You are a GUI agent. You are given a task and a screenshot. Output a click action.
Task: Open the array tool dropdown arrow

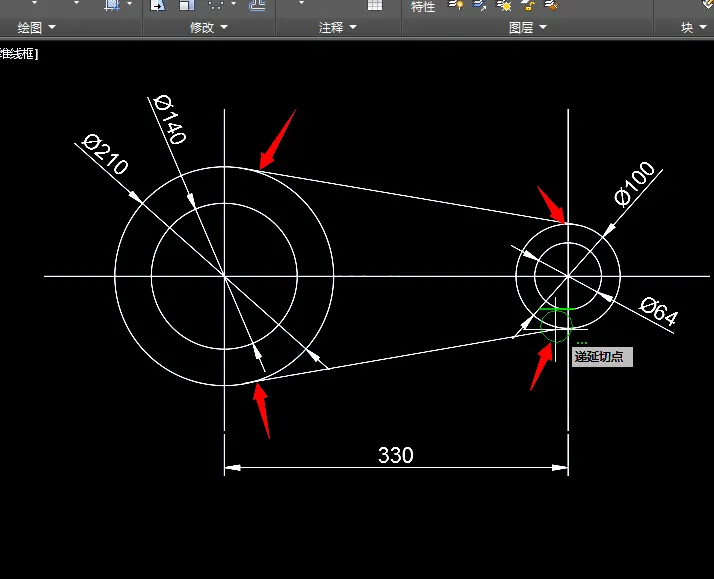point(234,4)
